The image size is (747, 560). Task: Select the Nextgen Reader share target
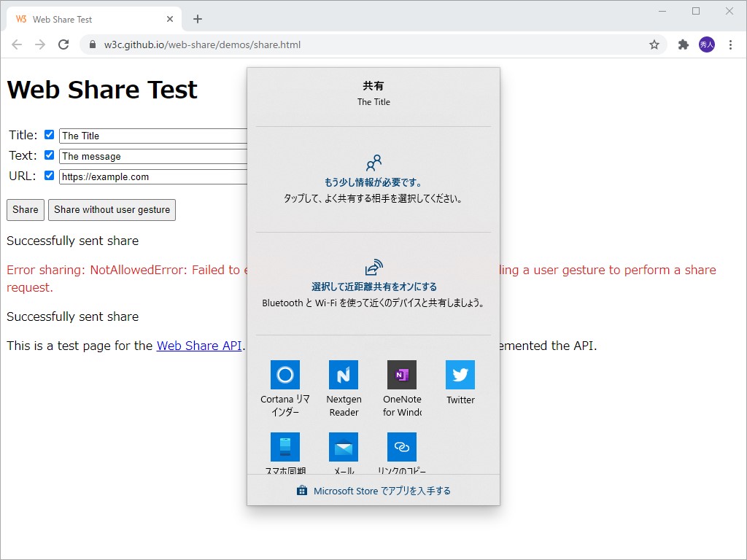coord(343,375)
